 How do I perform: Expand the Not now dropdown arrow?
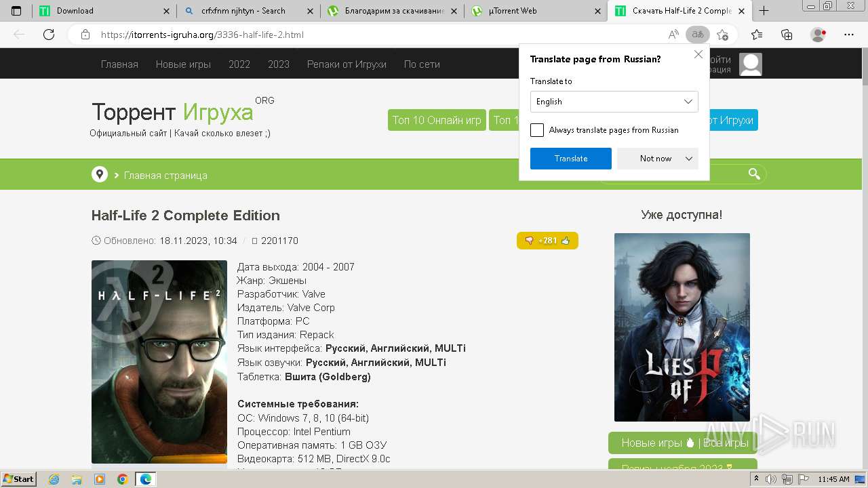[689, 159]
